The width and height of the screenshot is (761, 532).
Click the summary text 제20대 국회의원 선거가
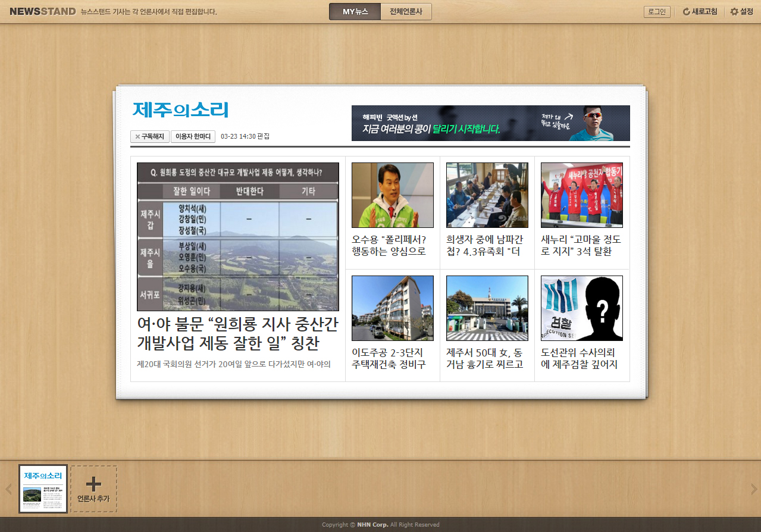(x=234, y=364)
